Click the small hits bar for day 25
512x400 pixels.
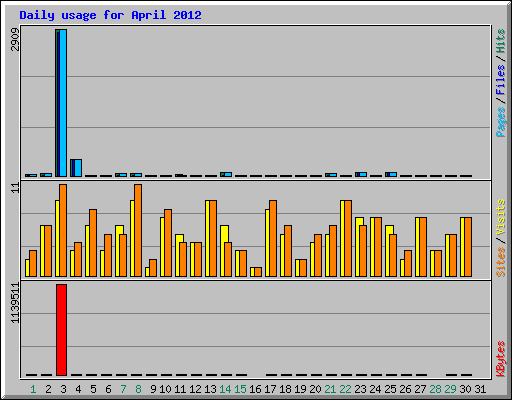391,174
